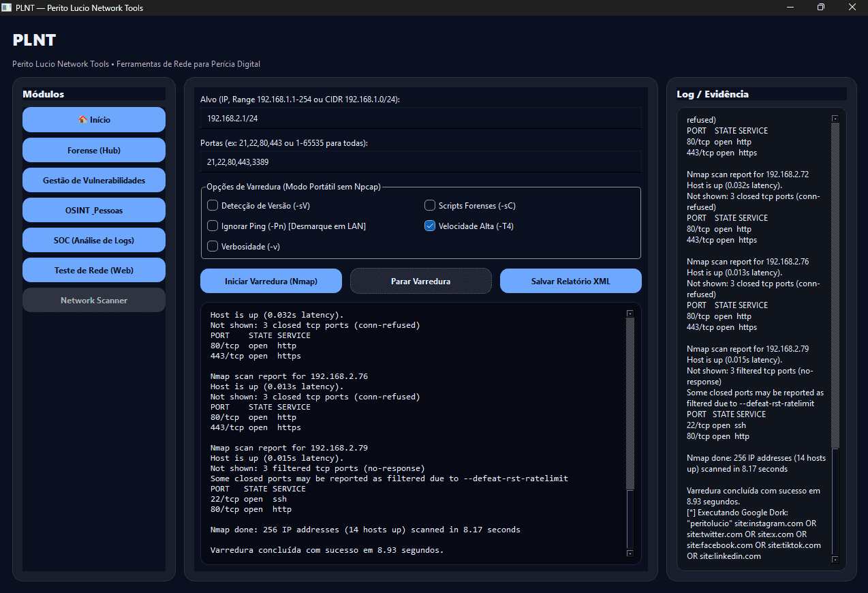Enable Ignorar Ping (-Pn)
This screenshot has height=593, width=868.
coord(212,226)
